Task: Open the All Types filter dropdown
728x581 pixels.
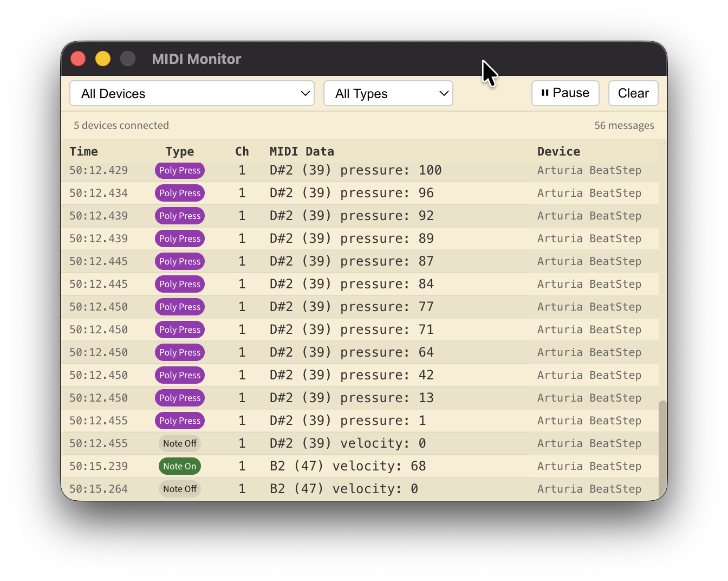Action: [388, 93]
